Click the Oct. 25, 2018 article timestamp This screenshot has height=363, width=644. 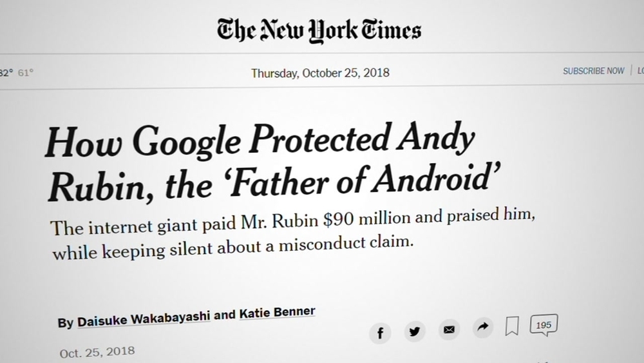click(x=97, y=352)
